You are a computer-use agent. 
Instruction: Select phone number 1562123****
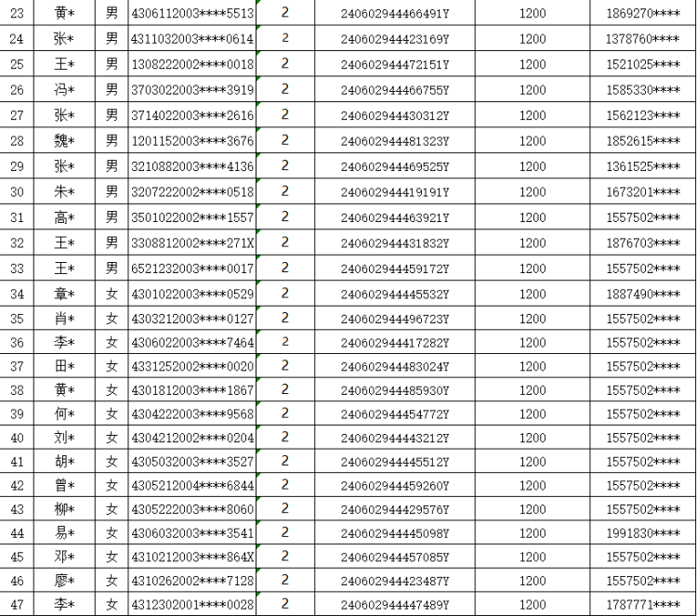click(641, 115)
